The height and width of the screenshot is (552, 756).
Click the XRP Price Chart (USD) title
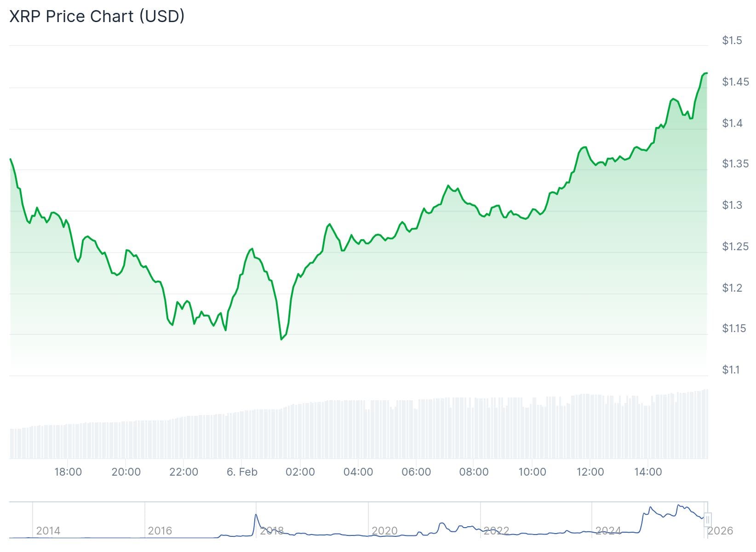tap(97, 16)
